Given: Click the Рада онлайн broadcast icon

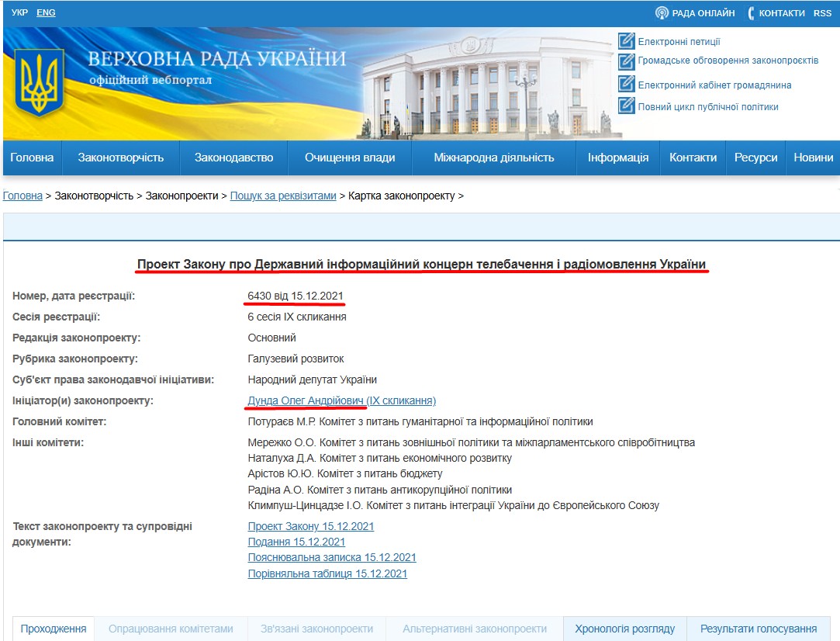Looking at the screenshot, I should [x=662, y=13].
